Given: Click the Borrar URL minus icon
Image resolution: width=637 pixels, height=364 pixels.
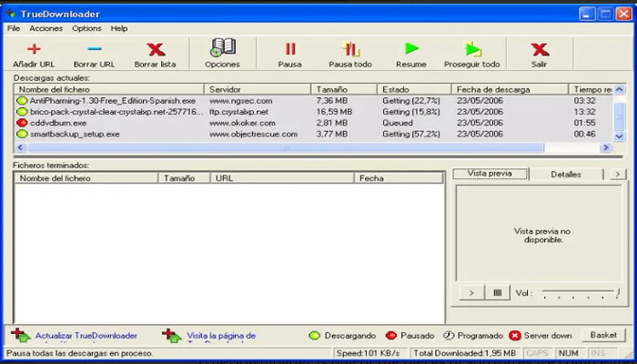Looking at the screenshot, I should click(95, 49).
